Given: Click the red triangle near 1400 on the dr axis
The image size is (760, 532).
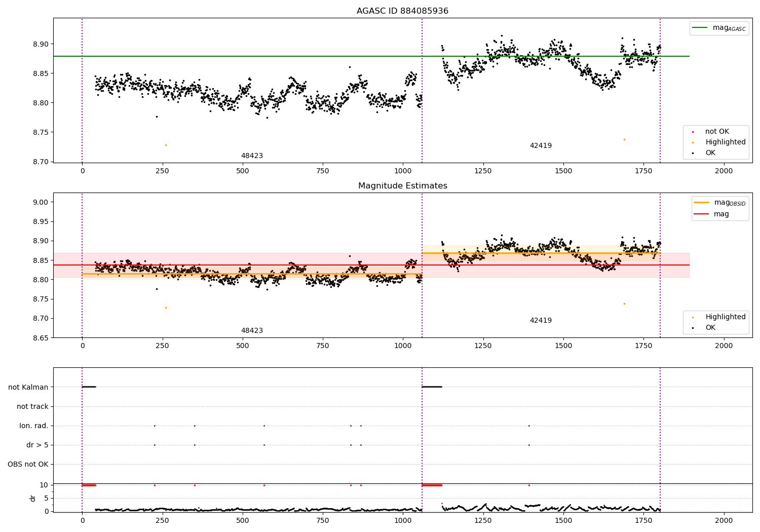Looking at the screenshot, I should point(529,485).
